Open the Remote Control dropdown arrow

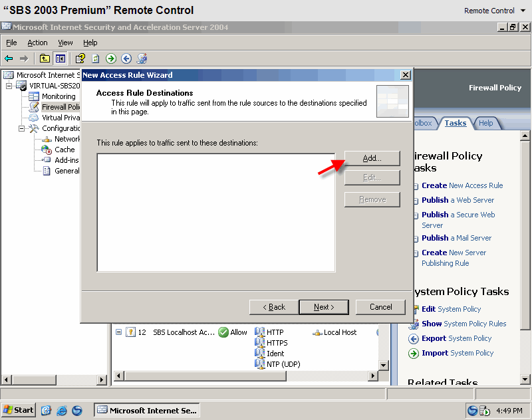click(523, 11)
